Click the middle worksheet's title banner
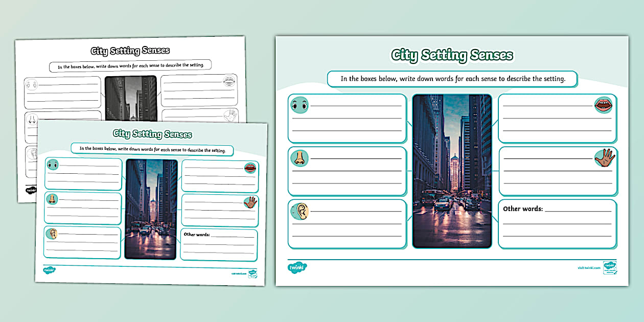644x322 pixels. (153, 134)
